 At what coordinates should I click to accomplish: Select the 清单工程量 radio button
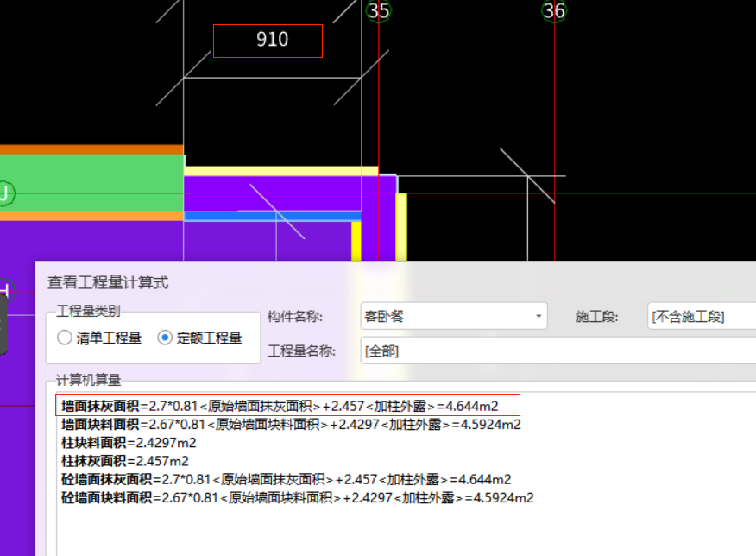pyautogui.click(x=65, y=337)
